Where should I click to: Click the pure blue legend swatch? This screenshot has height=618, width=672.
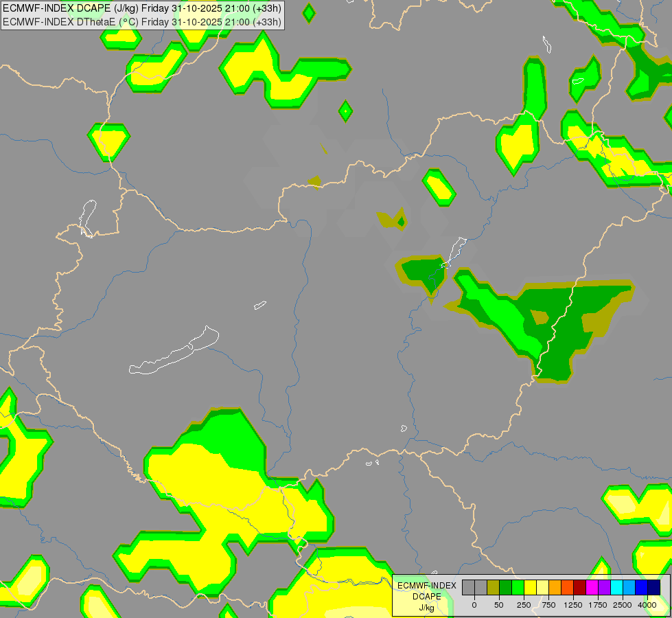coord(642,587)
